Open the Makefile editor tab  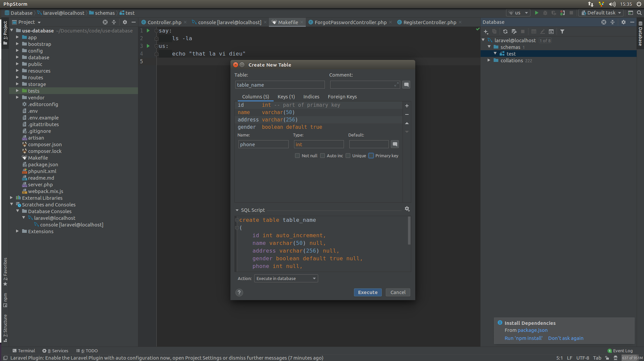pyautogui.click(x=288, y=22)
